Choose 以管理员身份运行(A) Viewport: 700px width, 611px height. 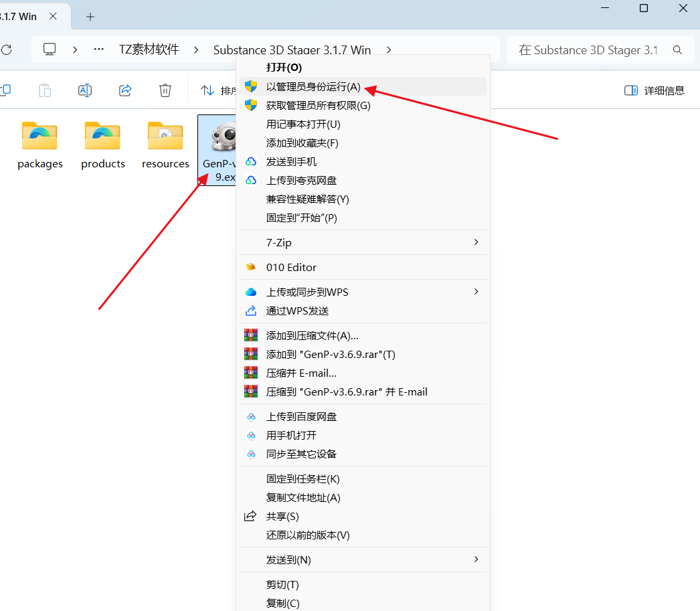pos(363,86)
